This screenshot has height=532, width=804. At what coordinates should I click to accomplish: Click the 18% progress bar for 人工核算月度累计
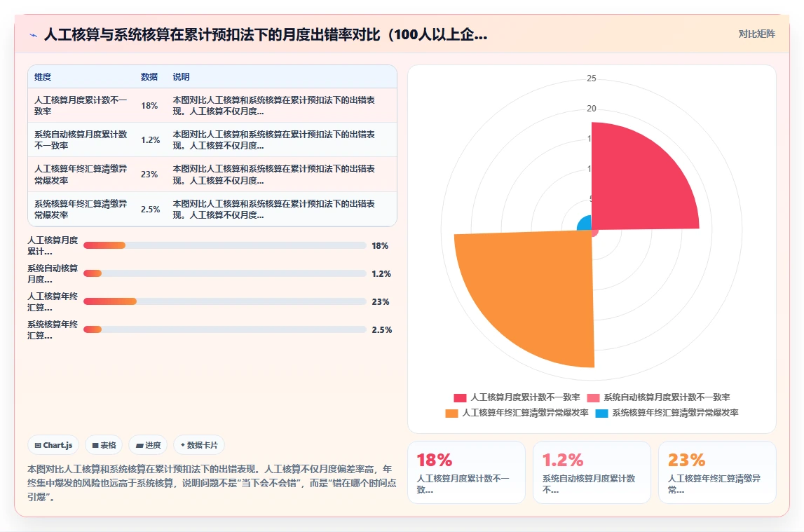[224, 245]
